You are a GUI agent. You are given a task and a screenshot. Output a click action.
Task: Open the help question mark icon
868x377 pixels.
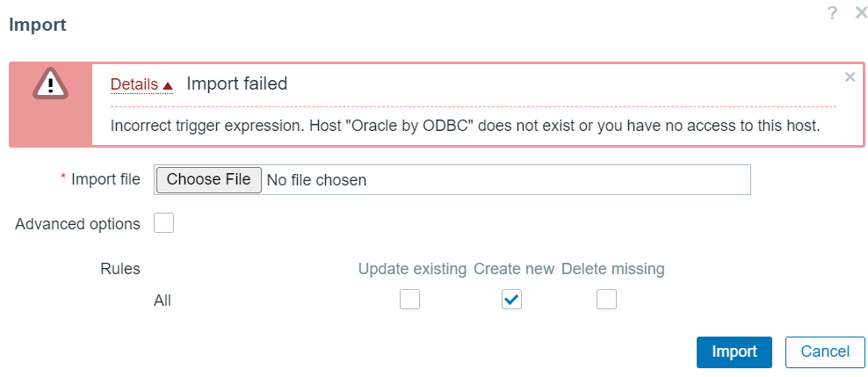831,13
